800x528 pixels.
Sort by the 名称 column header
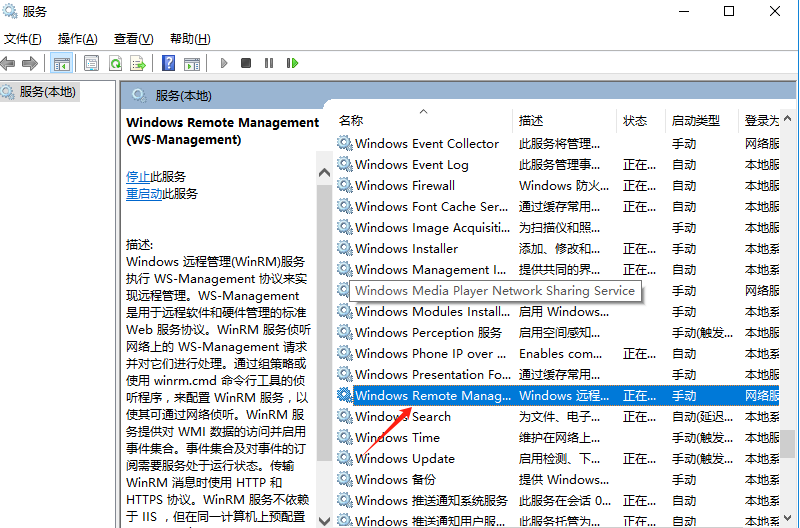pyautogui.click(x=423, y=120)
